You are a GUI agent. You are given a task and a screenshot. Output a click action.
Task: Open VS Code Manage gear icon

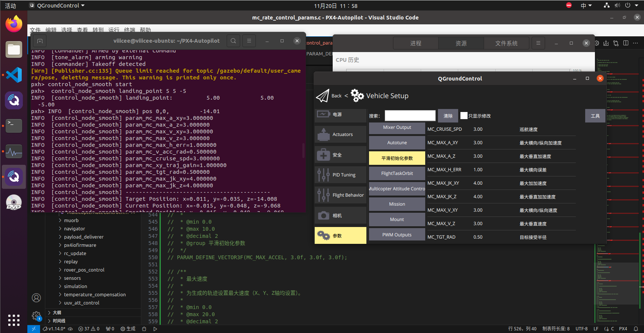pyautogui.click(x=36, y=316)
